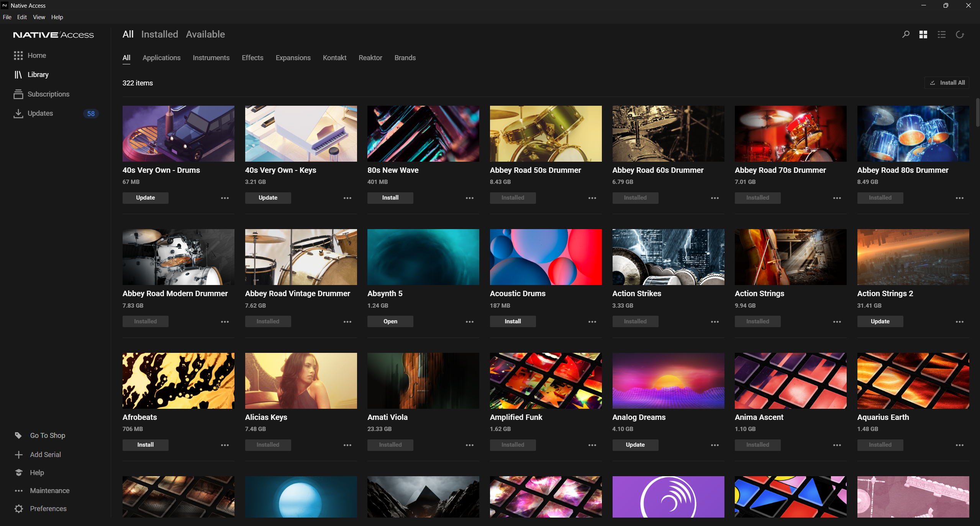
Task: Open the Help menu in menu bar
Action: coord(57,17)
